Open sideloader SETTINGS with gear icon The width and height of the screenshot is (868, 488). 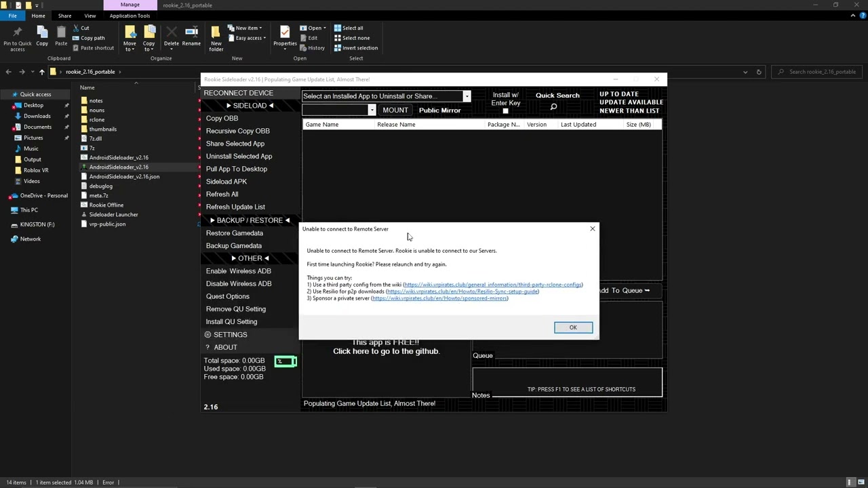click(226, 335)
